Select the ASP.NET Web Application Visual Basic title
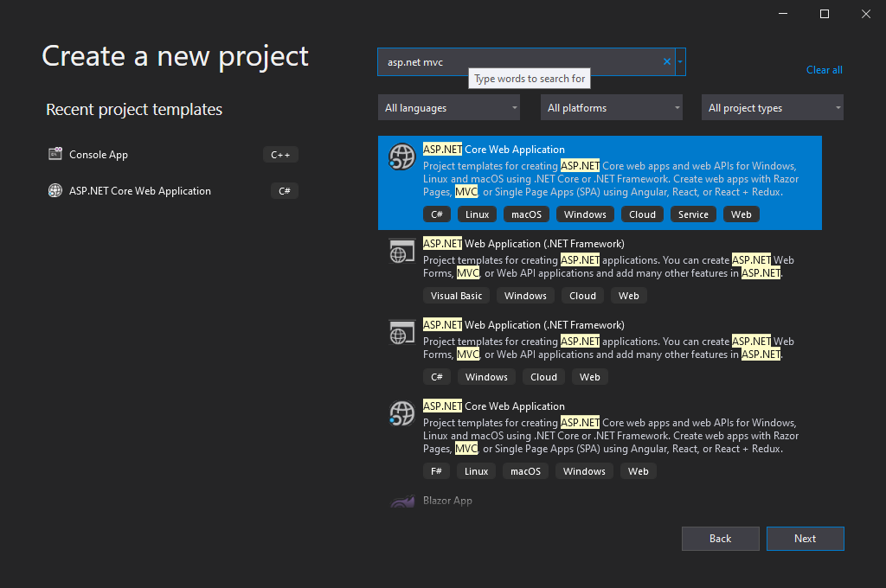This screenshot has height=588, width=886. [x=523, y=244]
